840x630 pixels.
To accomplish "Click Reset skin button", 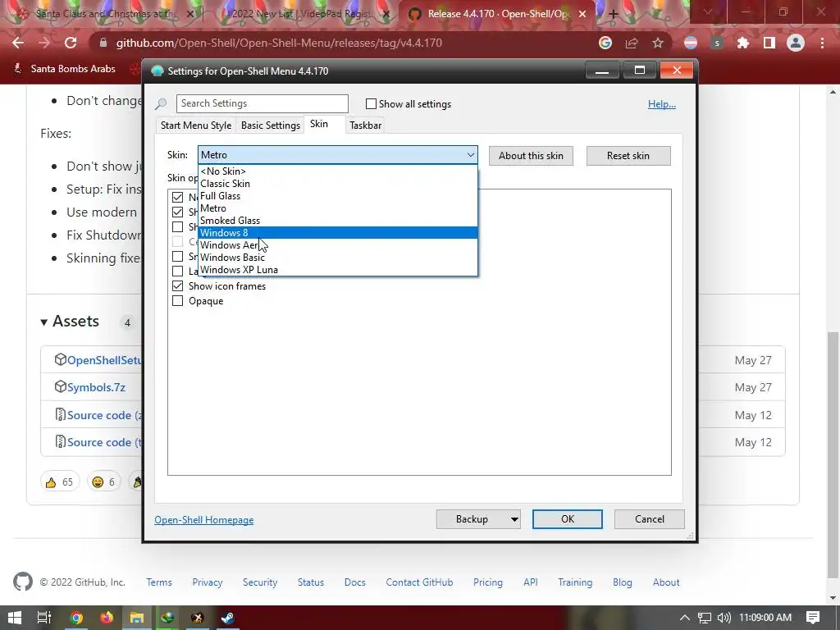I will pos(628,156).
